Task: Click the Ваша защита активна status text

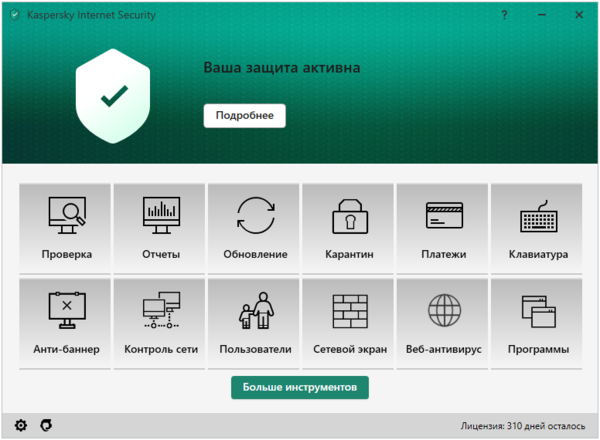Action: point(282,68)
